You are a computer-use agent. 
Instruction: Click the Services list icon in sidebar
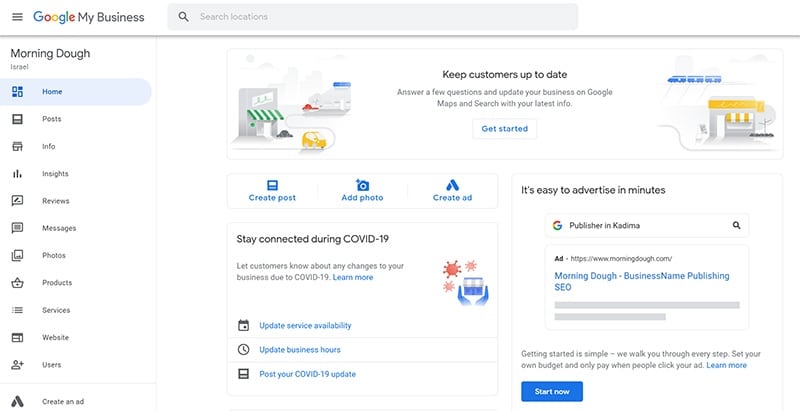[x=17, y=310]
